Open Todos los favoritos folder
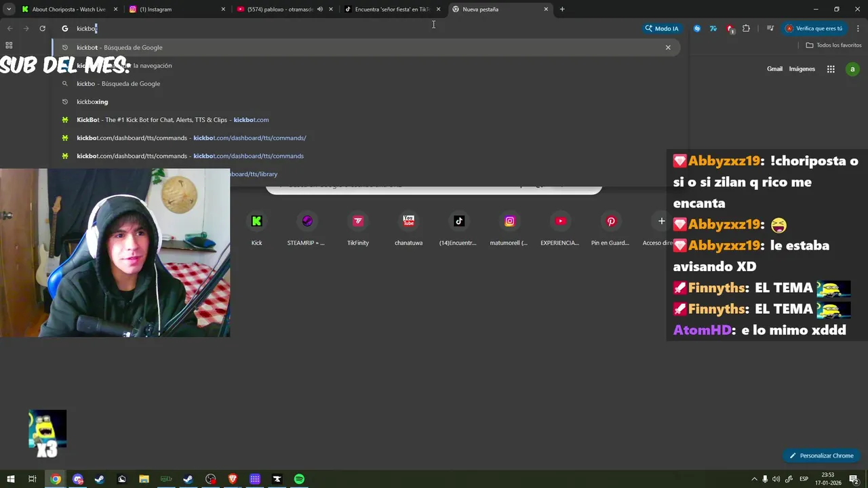The width and height of the screenshot is (868, 488). tap(833, 45)
